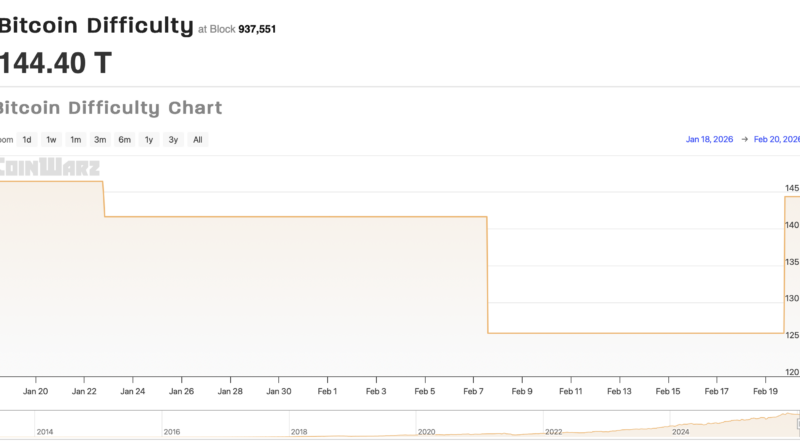800x445 pixels.
Task: Click the navigator timeline at 2014
Action: tap(44, 432)
